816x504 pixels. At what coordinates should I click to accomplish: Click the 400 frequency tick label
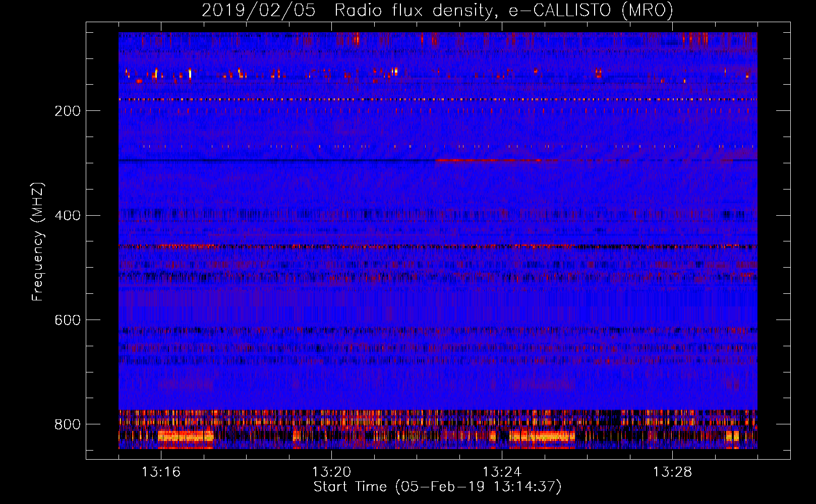click(67, 216)
